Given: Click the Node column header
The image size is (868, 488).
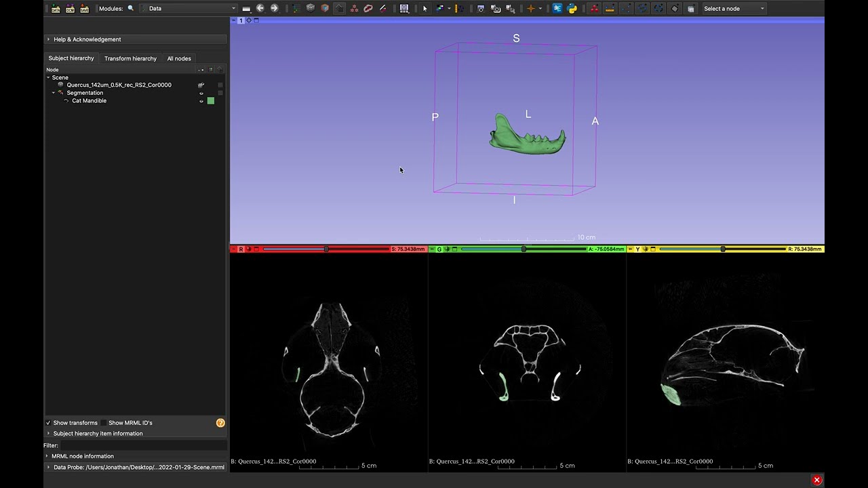Looking at the screenshot, I should [52, 70].
